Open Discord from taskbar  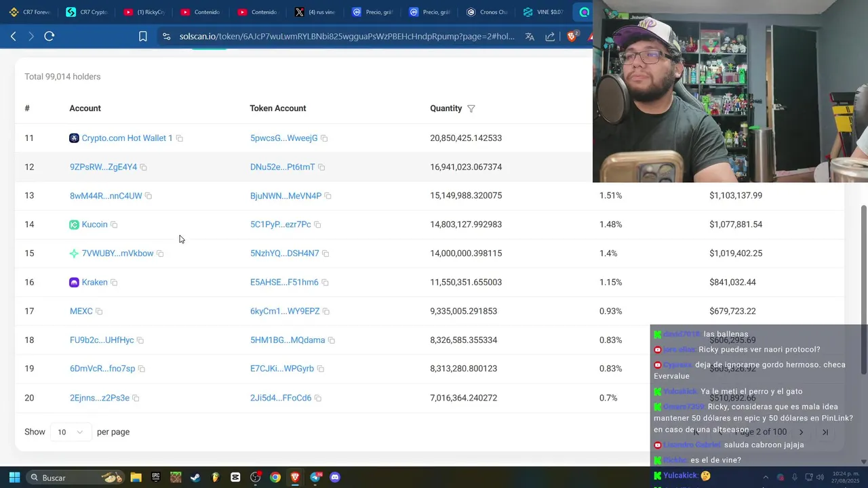click(335, 477)
